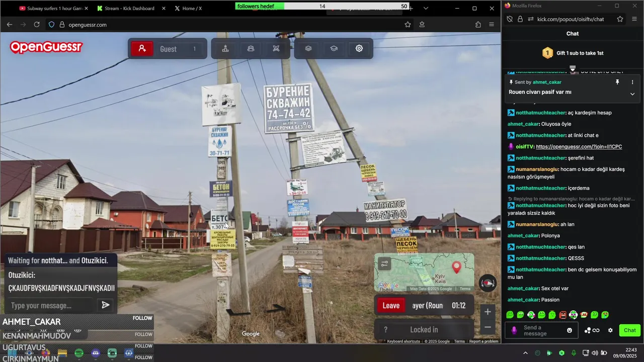Zoom in with the plus button
Image resolution: width=644 pixels, height=362 pixels.
488,312
